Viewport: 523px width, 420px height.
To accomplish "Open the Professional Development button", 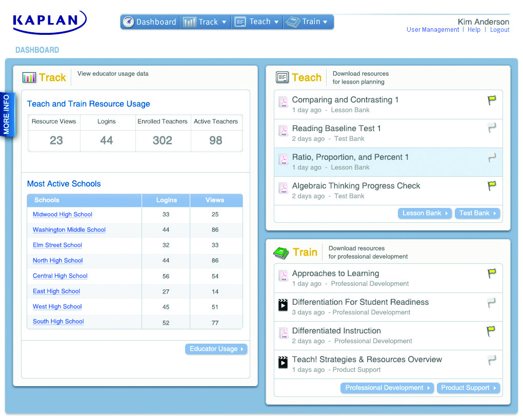I will point(387,388).
